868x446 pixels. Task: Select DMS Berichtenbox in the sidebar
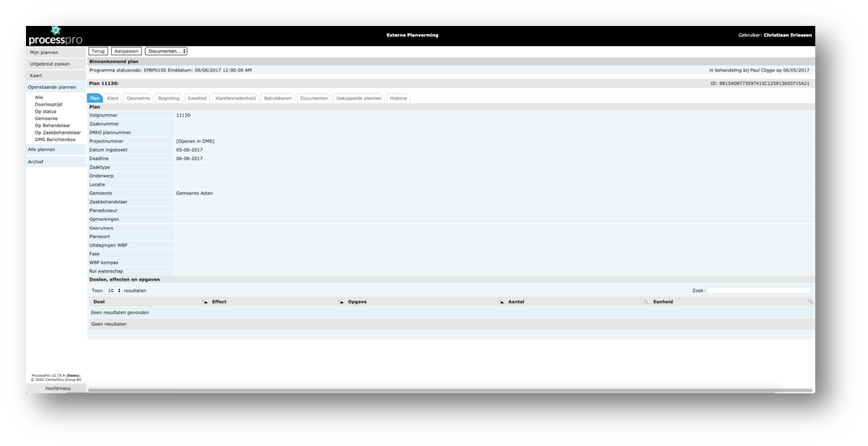coord(54,139)
